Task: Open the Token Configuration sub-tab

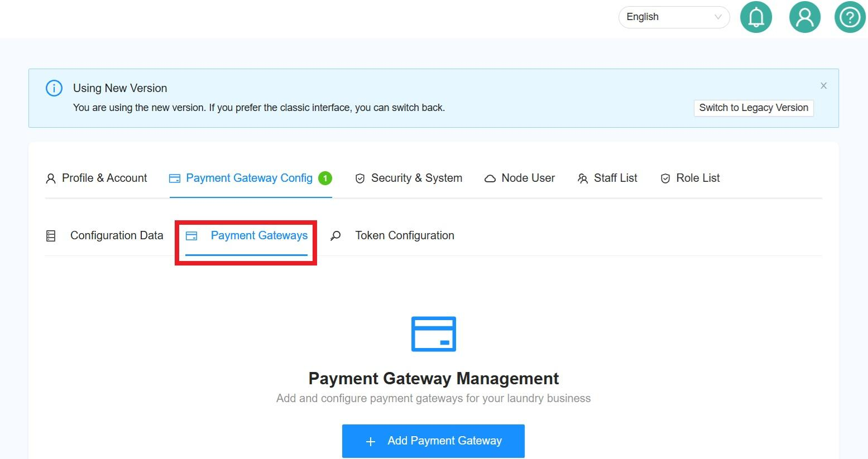Action: pyautogui.click(x=392, y=235)
